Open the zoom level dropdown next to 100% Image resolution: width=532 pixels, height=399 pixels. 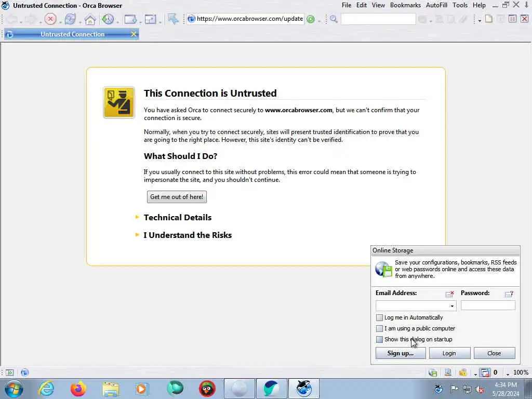[508, 374]
